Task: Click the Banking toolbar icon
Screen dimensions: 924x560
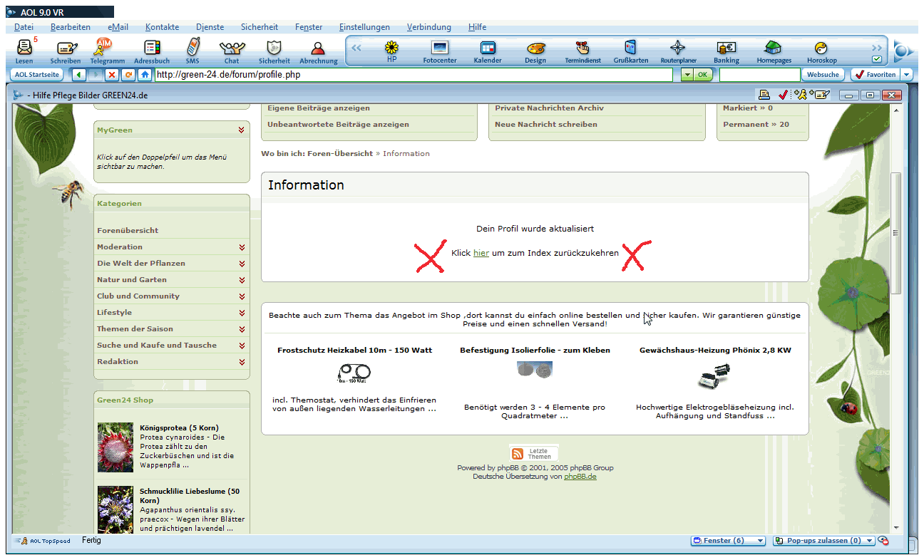Action: (x=726, y=48)
